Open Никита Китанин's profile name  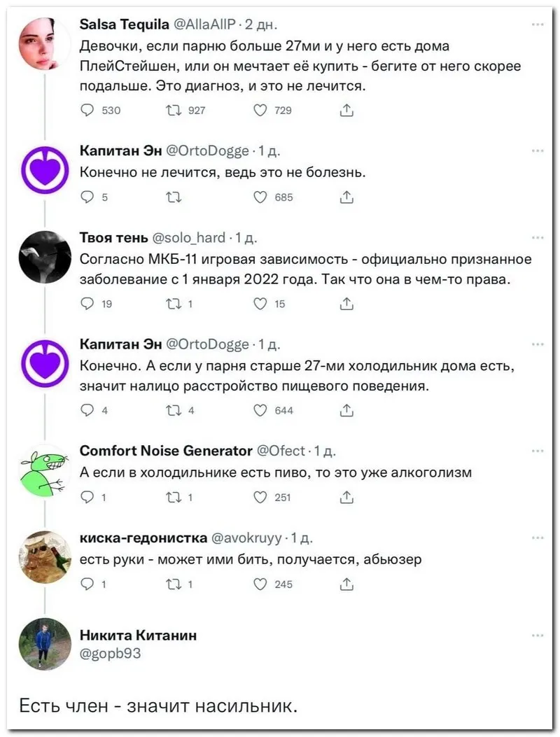[x=138, y=635]
